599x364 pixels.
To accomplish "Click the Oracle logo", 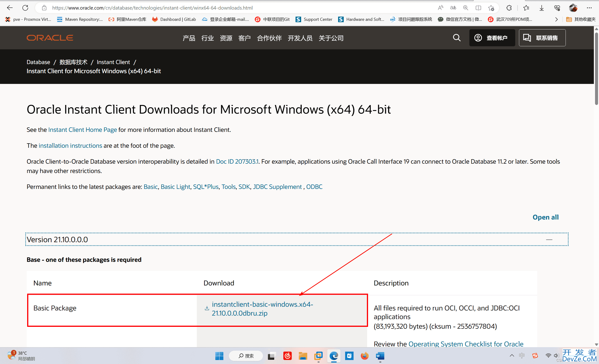I will pos(50,38).
